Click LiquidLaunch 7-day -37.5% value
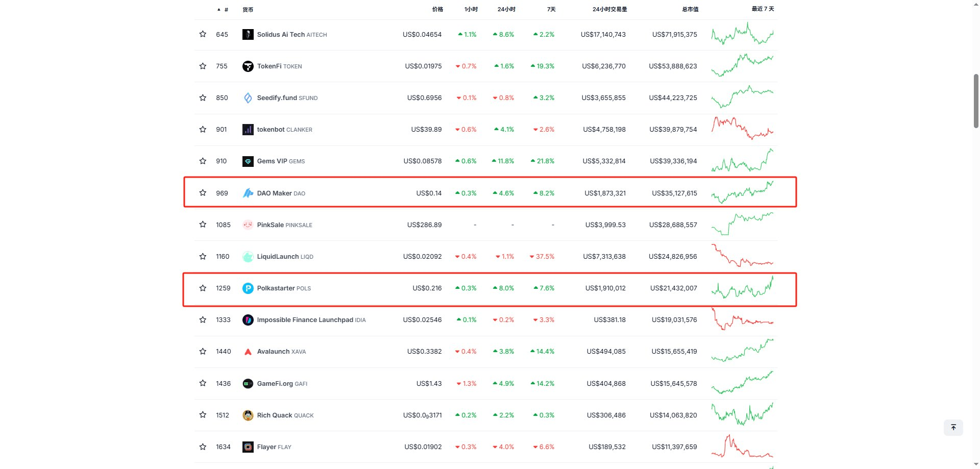This screenshot has width=980, height=469. click(542, 257)
